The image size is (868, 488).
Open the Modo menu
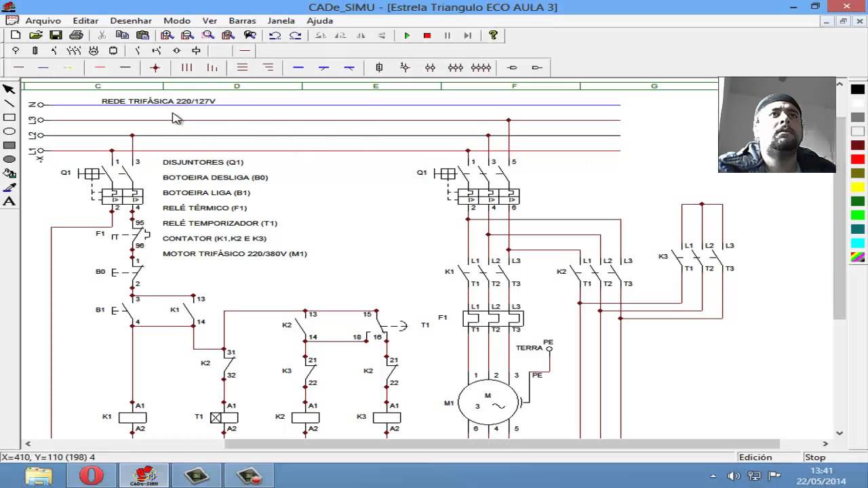(x=177, y=21)
